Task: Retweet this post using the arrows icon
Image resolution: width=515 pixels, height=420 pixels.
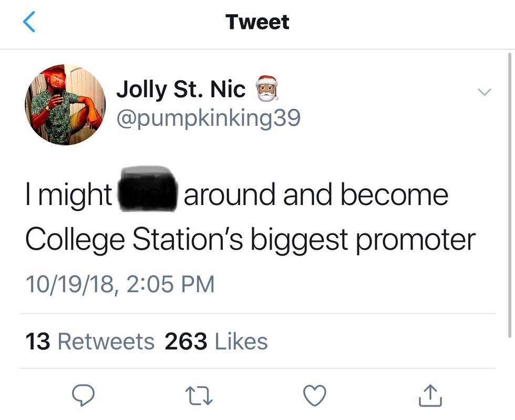Action: (198, 395)
